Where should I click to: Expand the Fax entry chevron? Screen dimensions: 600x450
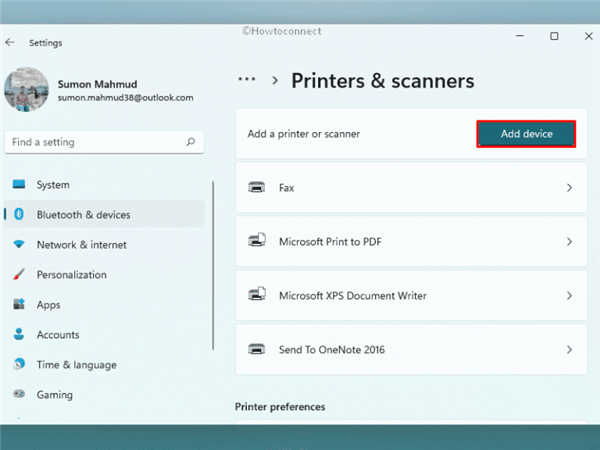click(569, 188)
